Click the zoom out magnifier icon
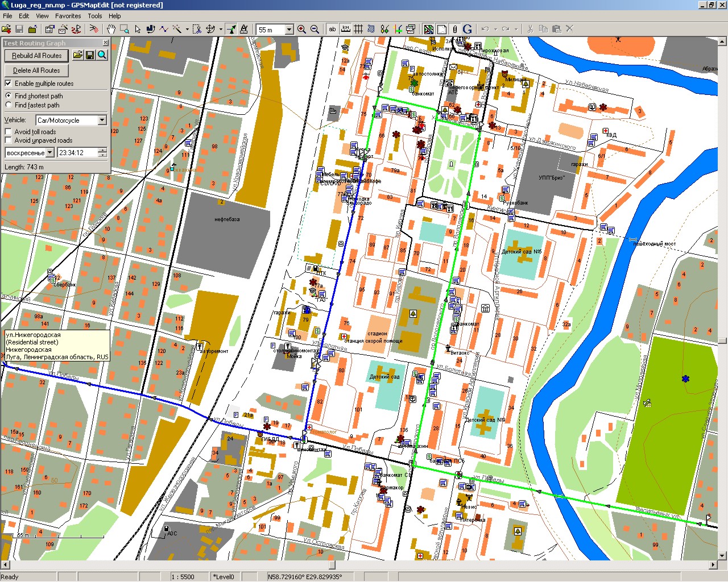The height and width of the screenshot is (582, 728). tap(315, 29)
